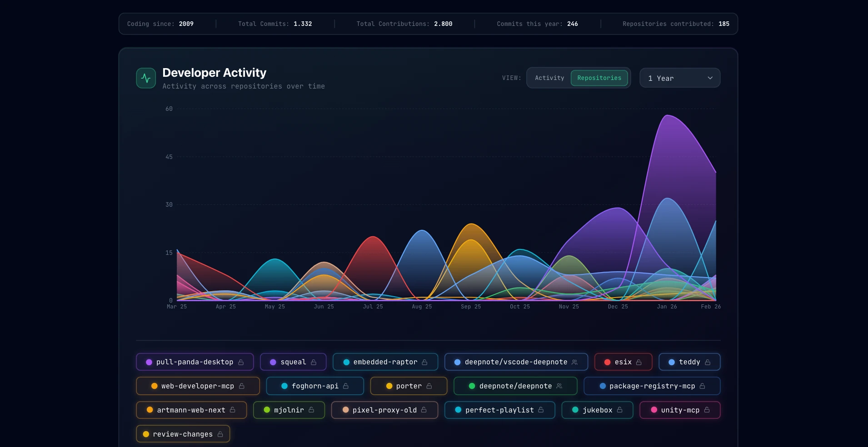Click the people icon on deepnote/deepnote chip

point(559,386)
